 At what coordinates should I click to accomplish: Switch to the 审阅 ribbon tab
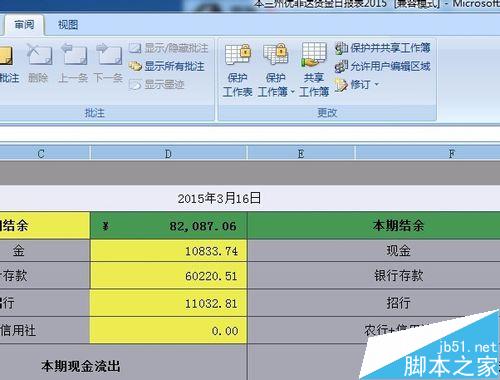24,25
